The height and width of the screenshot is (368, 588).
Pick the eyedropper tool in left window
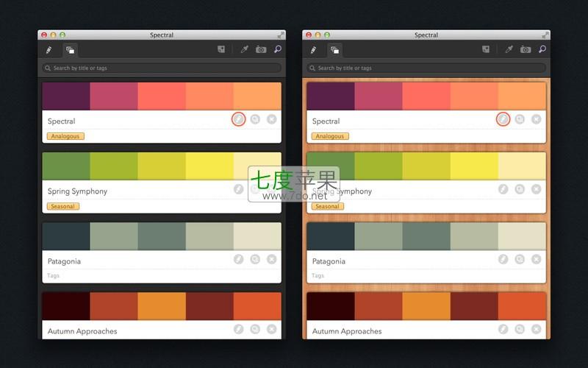[x=245, y=49]
